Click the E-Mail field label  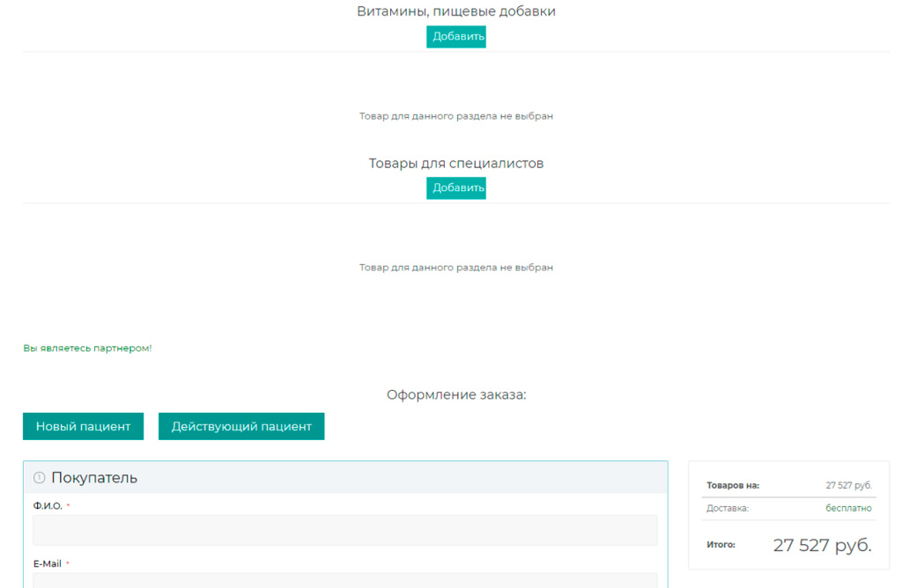48,563
